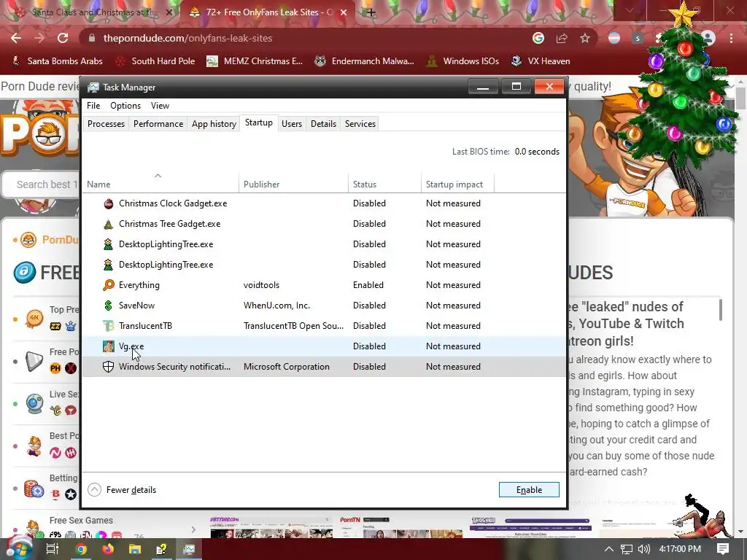747x560 pixels.
Task: Switch to the Services tab
Action: [360, 124]
